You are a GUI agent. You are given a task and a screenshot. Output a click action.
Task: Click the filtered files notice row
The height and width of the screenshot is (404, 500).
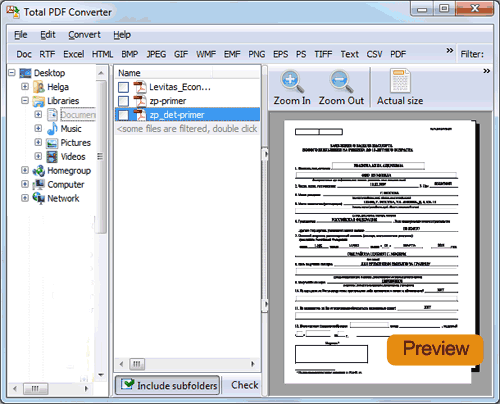[187, 129]
